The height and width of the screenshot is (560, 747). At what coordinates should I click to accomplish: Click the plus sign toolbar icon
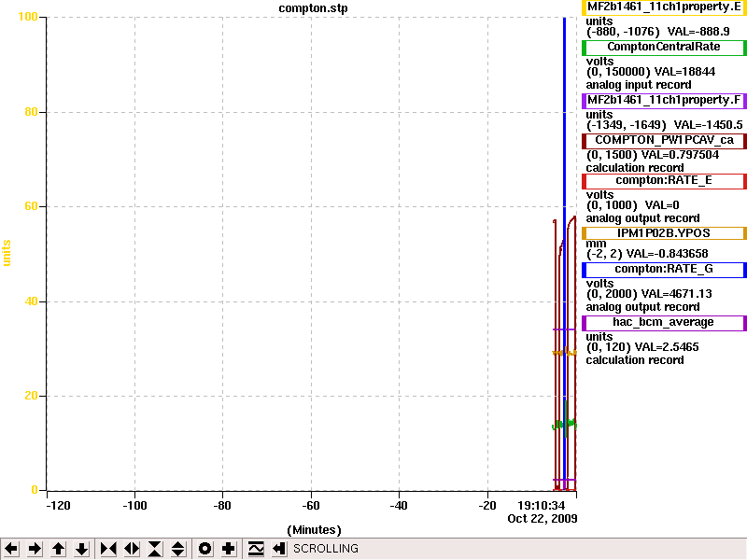pyautogui.click(x=228, y=549)
